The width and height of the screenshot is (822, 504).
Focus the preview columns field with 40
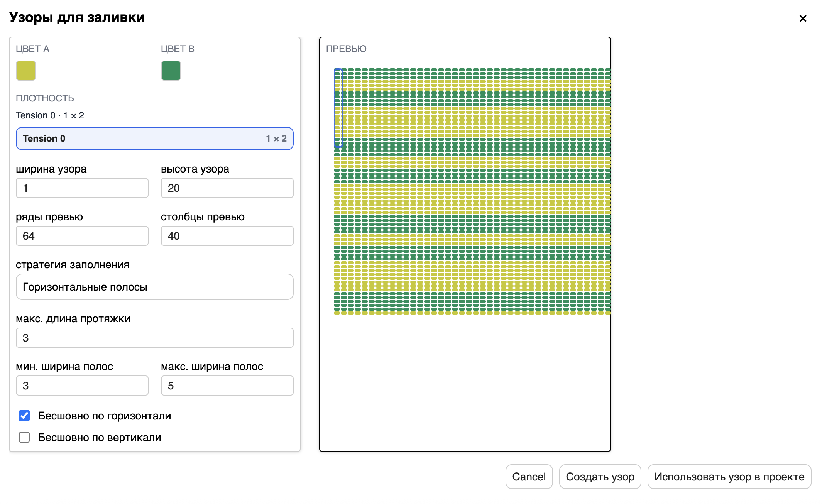[x=227, y=236]
